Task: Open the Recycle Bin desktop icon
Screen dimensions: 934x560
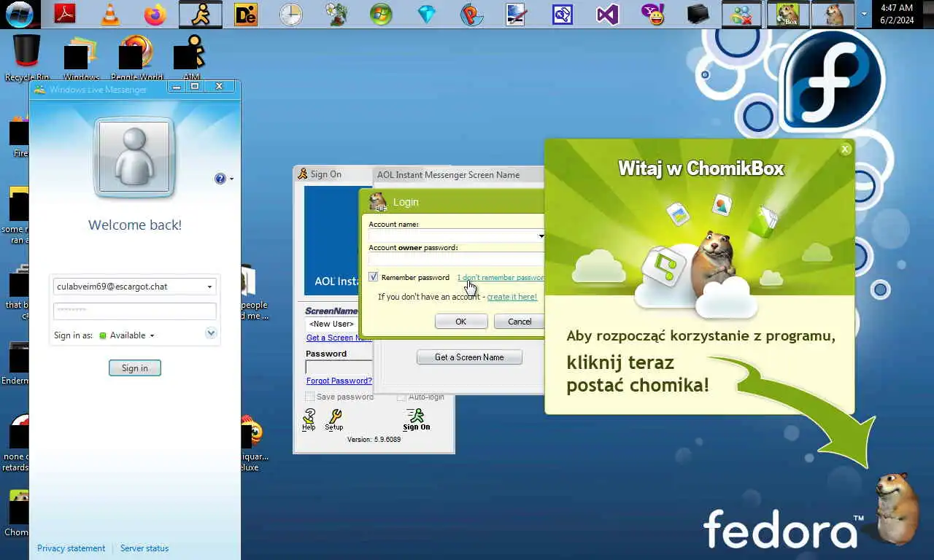Action: point(27,58)
